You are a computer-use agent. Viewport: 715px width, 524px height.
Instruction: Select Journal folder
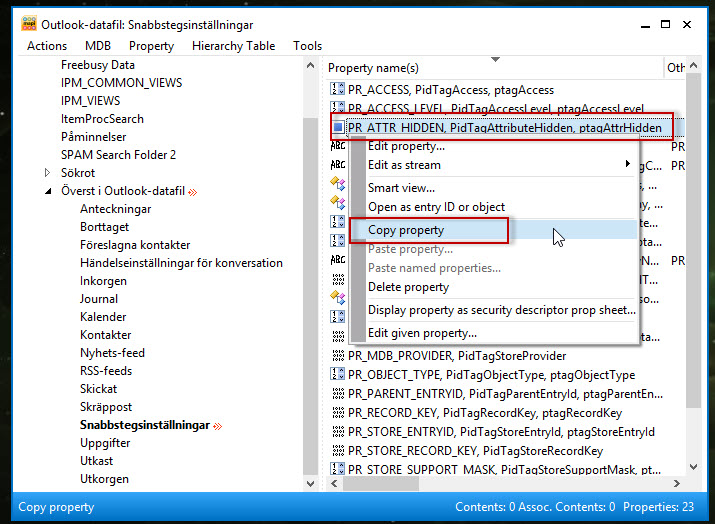tap(99, 299)
